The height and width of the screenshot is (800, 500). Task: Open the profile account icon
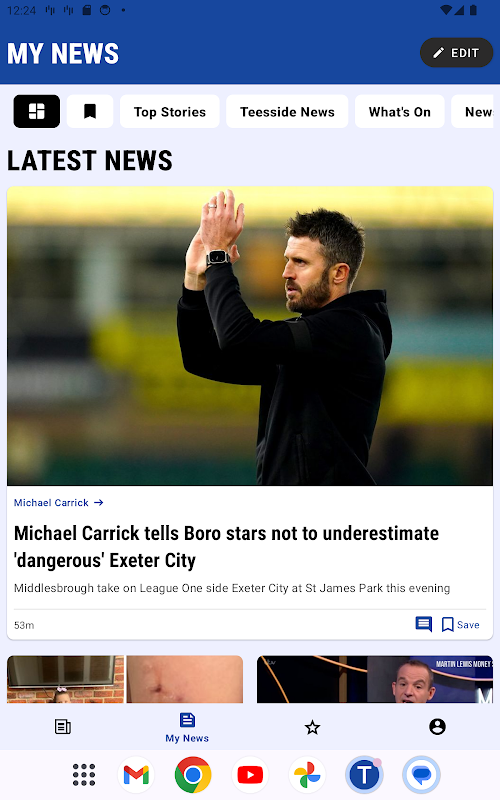(437, 727)
